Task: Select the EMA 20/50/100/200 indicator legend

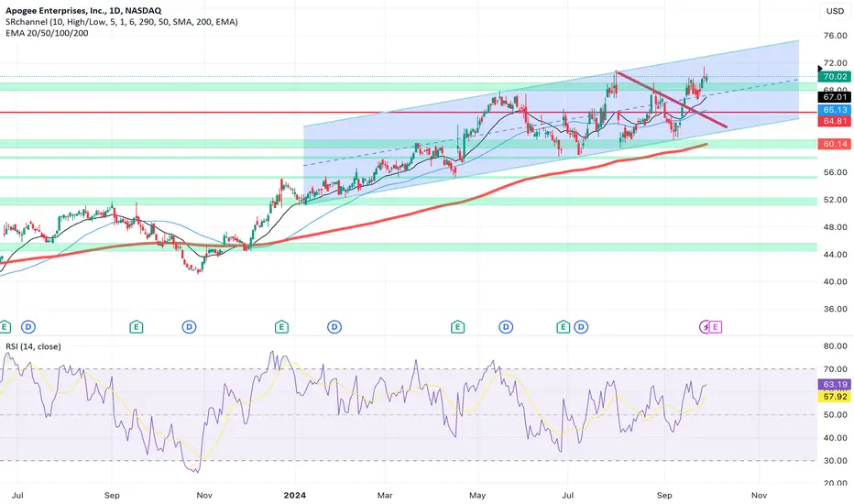Action: 47,33
